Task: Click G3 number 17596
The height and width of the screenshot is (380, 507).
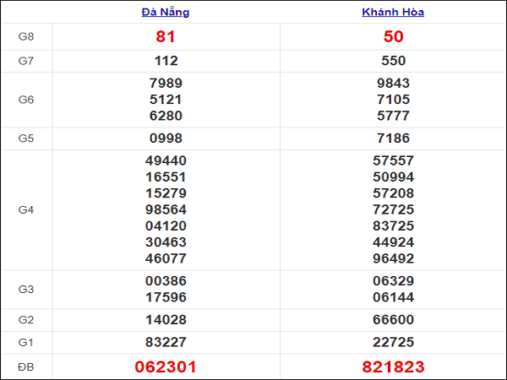Action: tap(166, 297)
